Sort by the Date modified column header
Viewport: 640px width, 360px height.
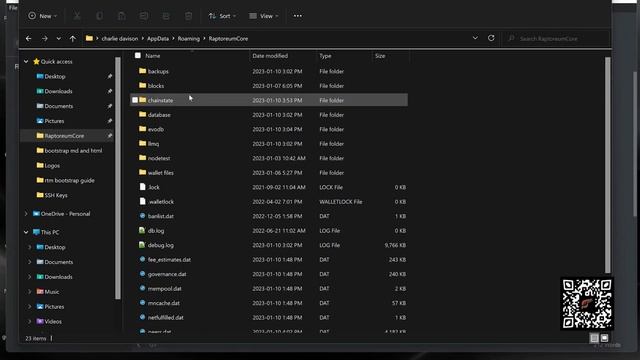270,56
